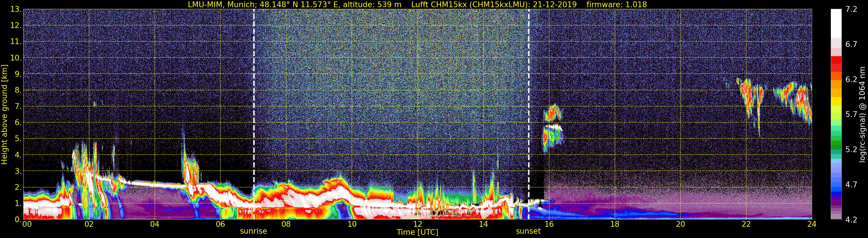Click the 'sunset' label under the time axis
868x238 pixels.
[528, 231]
